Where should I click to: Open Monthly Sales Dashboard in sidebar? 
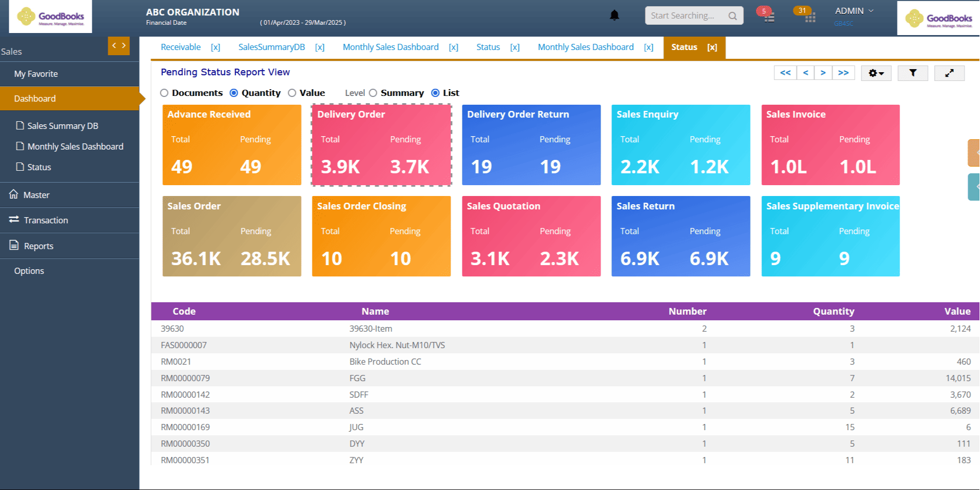pos(75,146)
